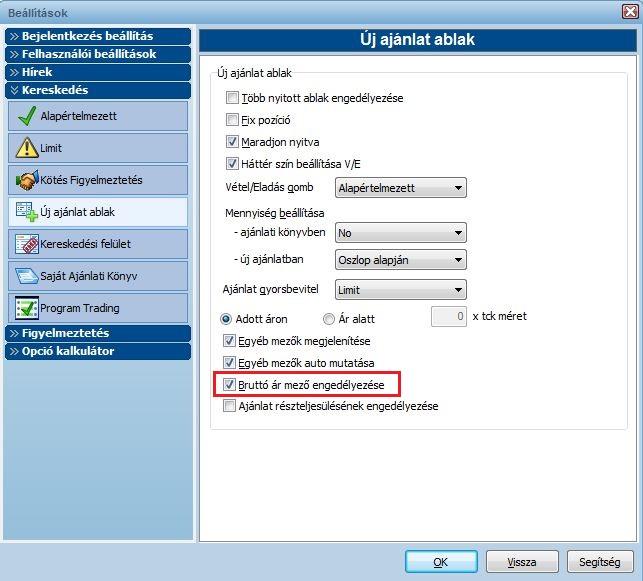643x581 pixels.
Task: Open the új ajánlatban Oszlop alapján dropdown
Action: point(401,260)
